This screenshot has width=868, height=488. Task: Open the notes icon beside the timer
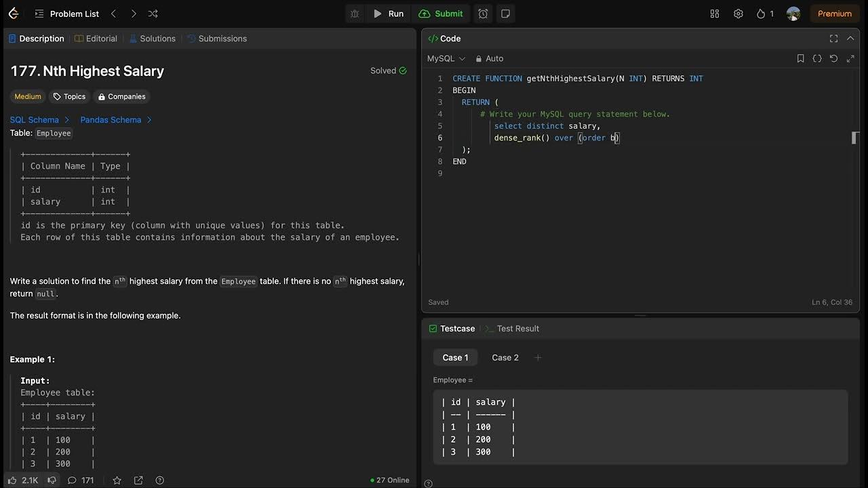[505, 14]
